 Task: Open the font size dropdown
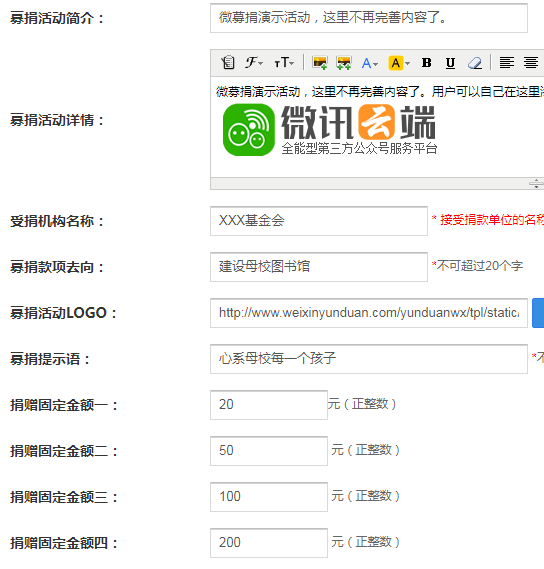click(284, 63)
